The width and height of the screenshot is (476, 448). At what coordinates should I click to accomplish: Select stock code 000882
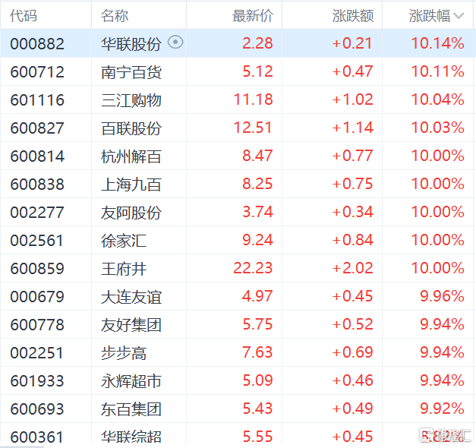pyautogui.click(x=37, y=44)
